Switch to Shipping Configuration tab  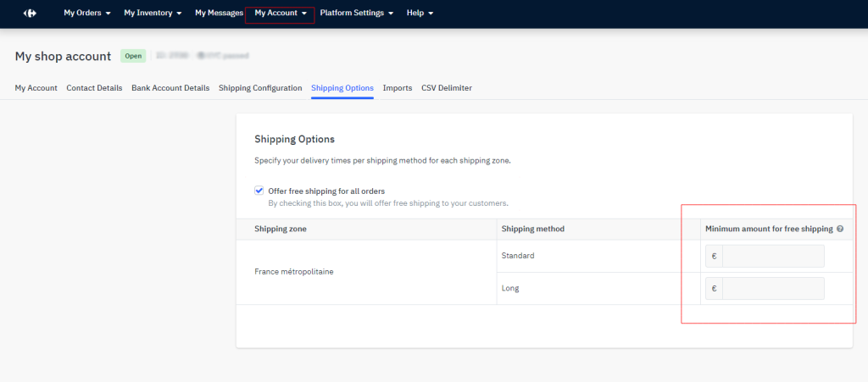[260, 88]
